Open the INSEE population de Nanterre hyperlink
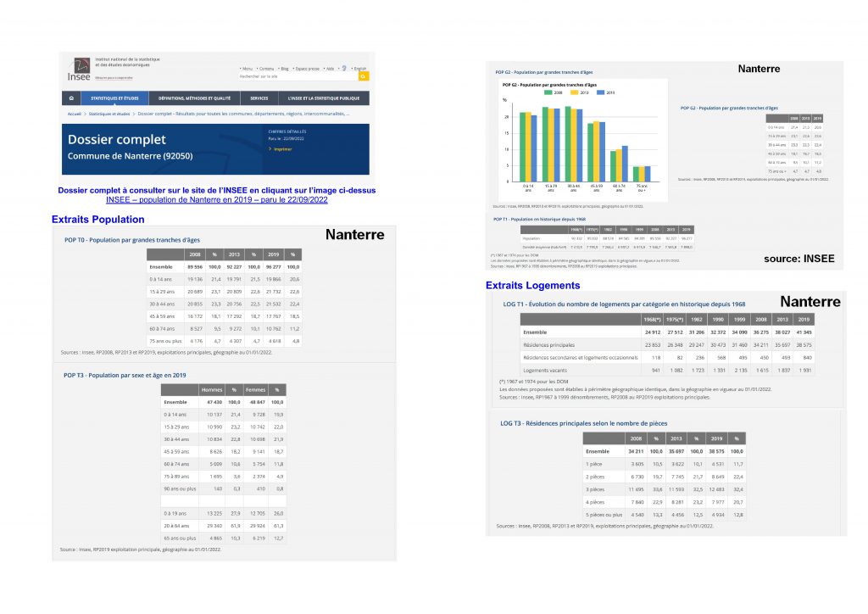 coord(216,200)
